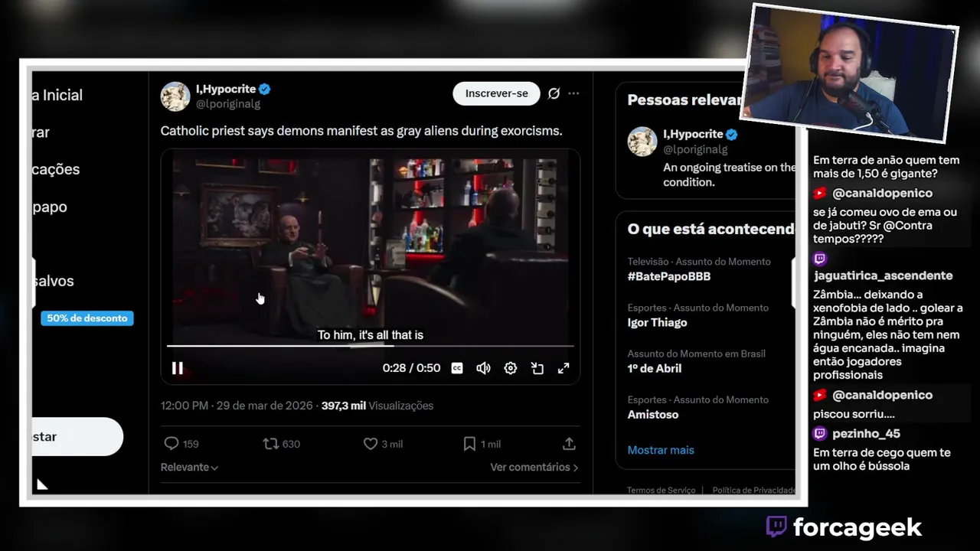Click the Twitch icon beside pezinho_45
The image size is (980, 551).
click(820, 434)
